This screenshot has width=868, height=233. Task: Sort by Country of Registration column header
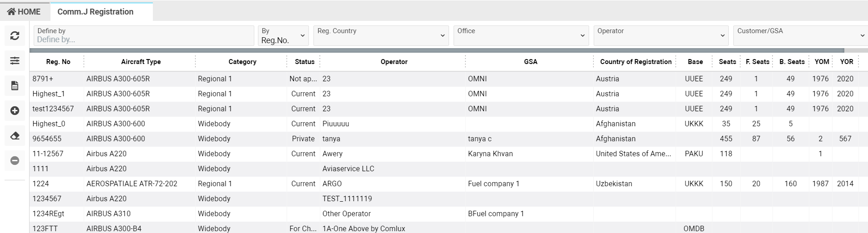pos(635,62)
